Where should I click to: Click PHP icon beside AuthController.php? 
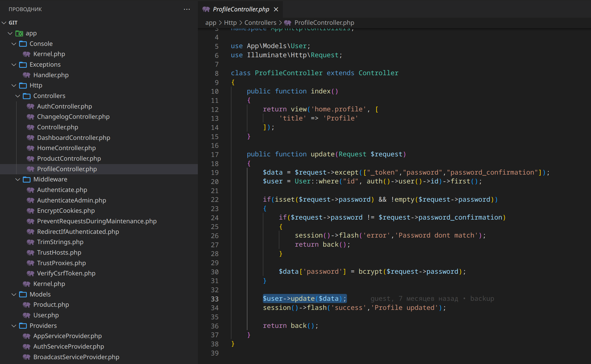[x=30, y=107]
